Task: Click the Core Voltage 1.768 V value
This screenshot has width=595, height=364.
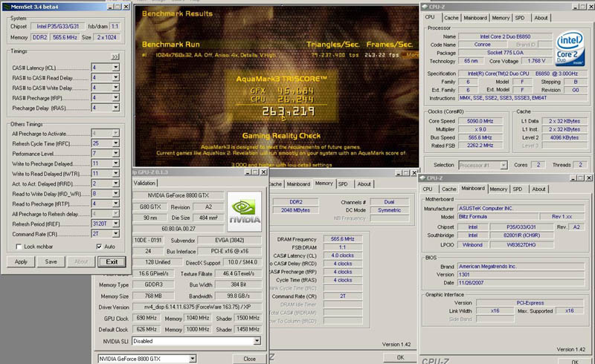Action: (x=536, y=61)
